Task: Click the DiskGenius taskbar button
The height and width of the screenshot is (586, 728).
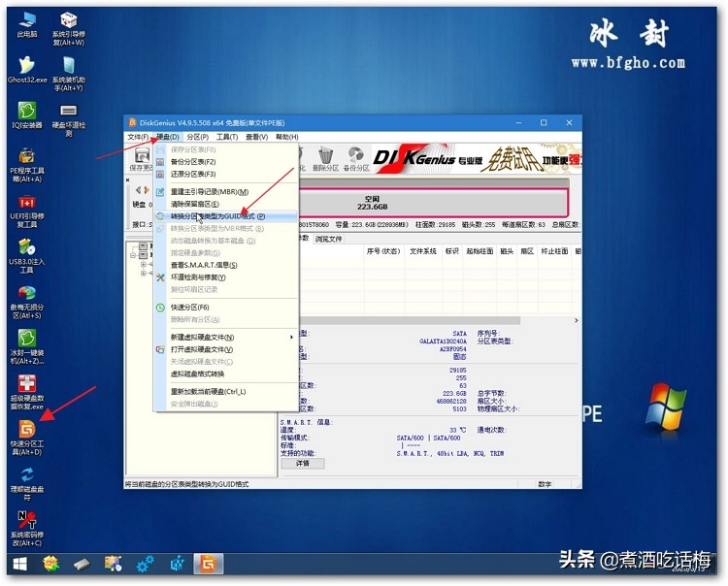Action: (x=209, y=565)
